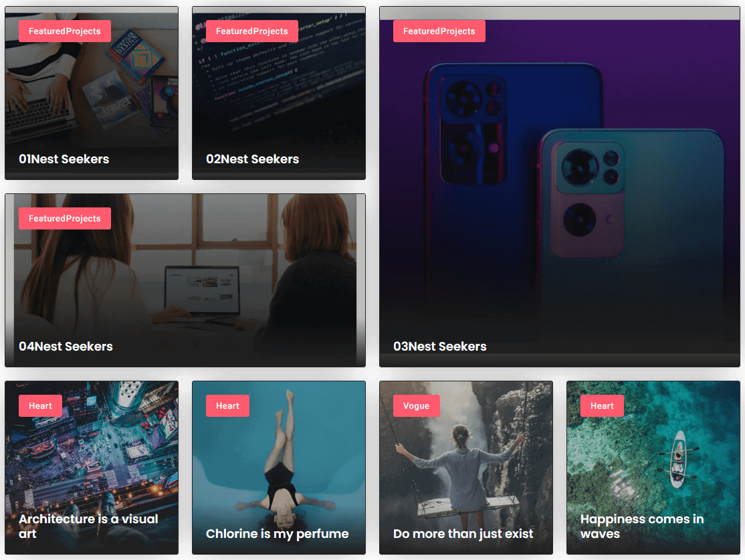Open the 03Nest Seekers project title

click(x=439, y=347)
